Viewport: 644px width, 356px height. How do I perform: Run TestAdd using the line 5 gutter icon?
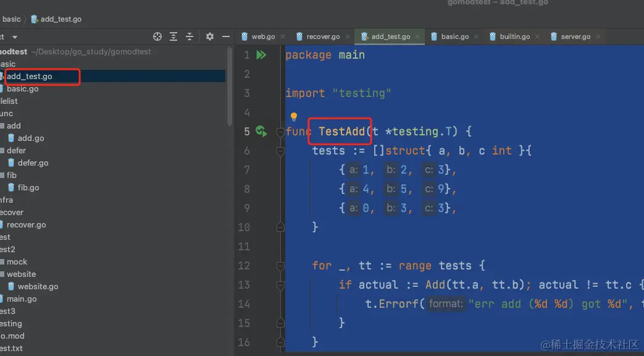tap(261, 131)
